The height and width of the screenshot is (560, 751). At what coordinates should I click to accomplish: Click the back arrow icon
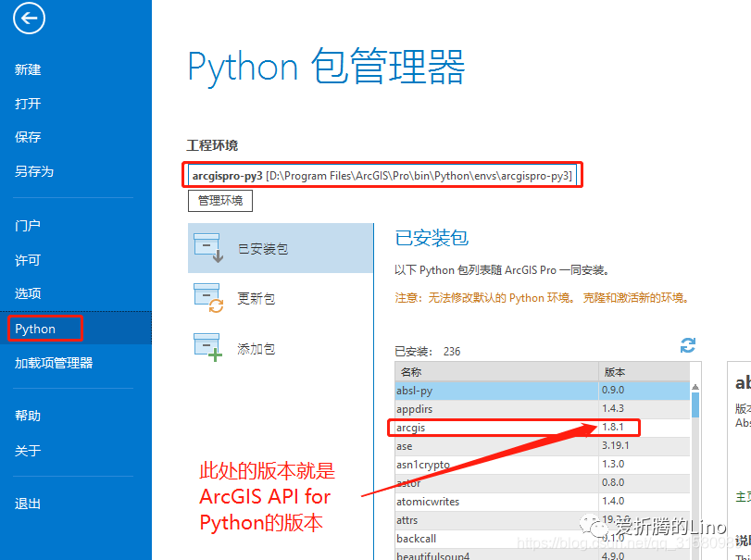click(29, 19)
